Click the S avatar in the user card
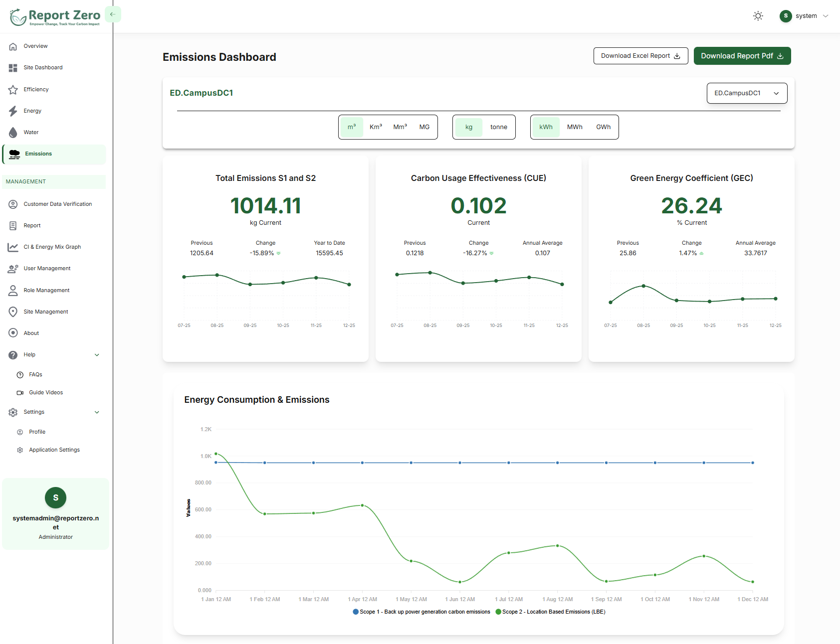The width and height of the screenshot is (840, 644). pos(56,498)
